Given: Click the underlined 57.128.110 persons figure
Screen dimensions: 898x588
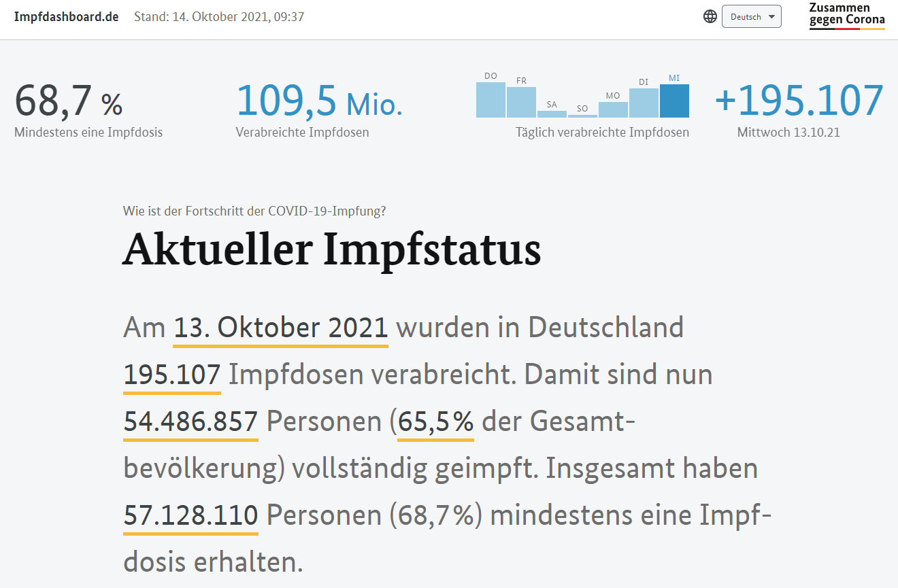Looking at the screenshot, I should pos(190,516).
